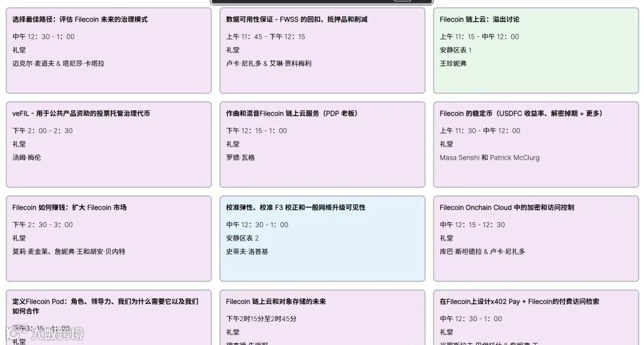Click 礼堂 in the Onchain Cloud 加密 card
Image resolution: width=644 pixels, height=345 pixels.
[447, 238]
